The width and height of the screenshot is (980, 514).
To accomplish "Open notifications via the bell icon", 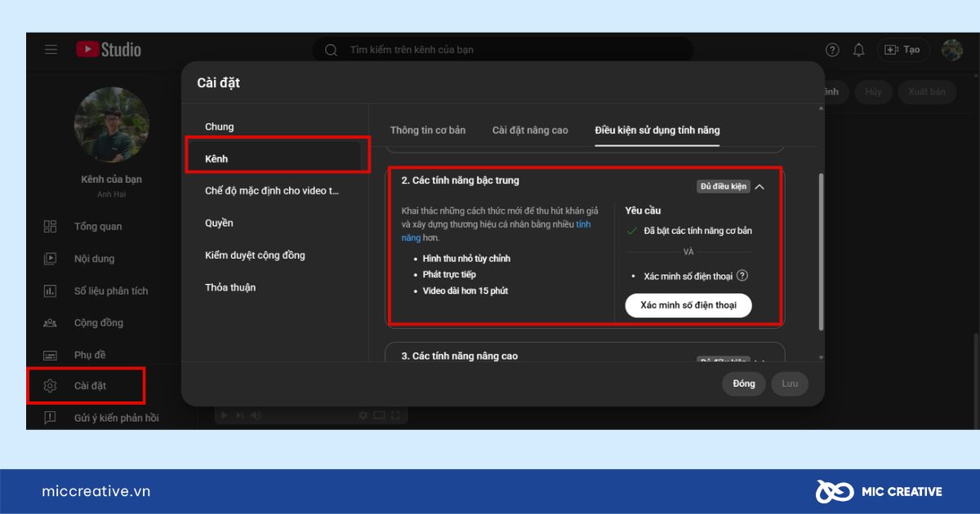I will [858, 50].
